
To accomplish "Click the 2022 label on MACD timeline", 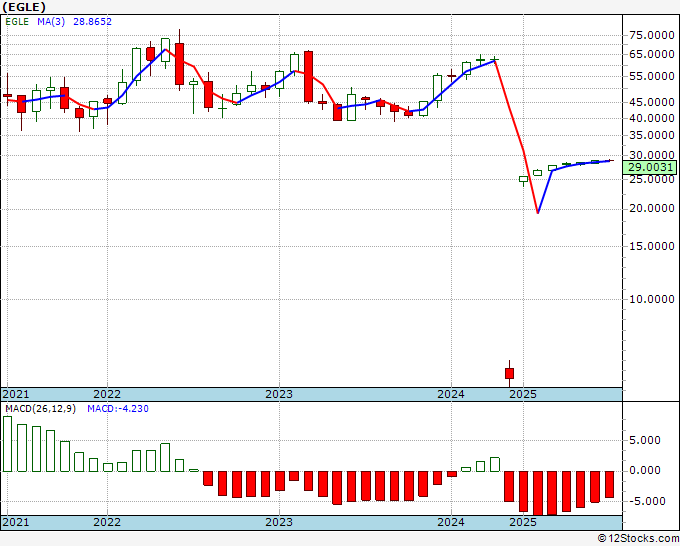I will [x=107, y=522].
